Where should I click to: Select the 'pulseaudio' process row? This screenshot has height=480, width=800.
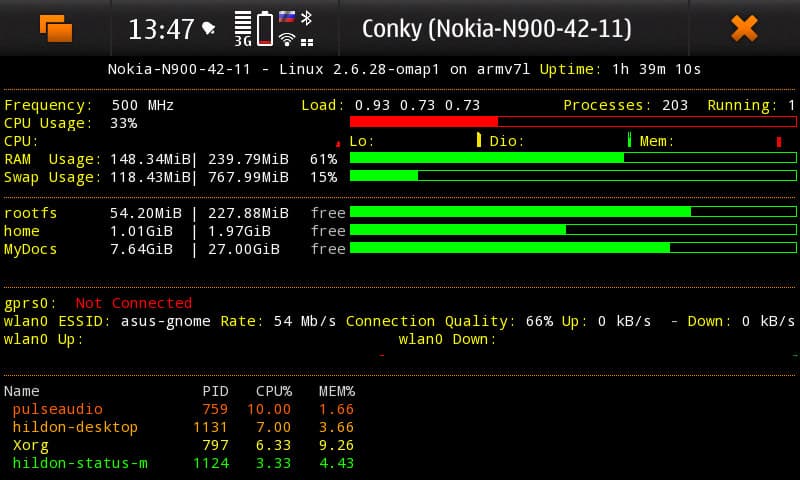click(x=183, y=409)
